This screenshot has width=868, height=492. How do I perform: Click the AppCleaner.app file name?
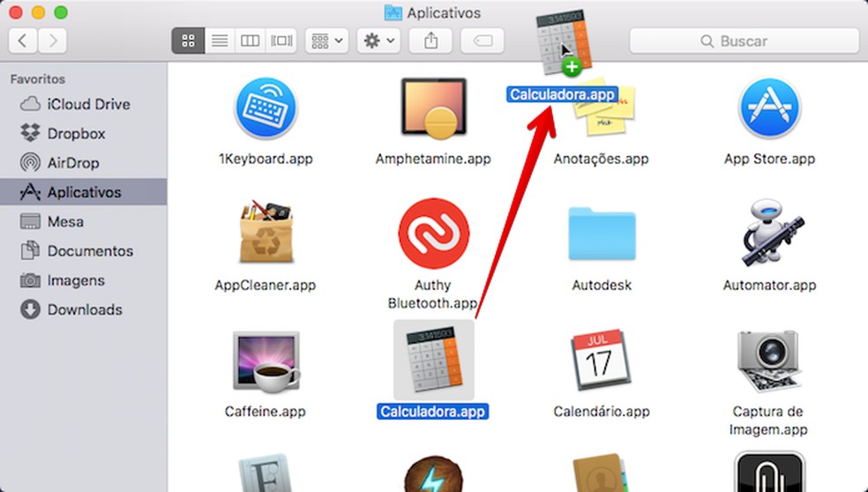tap(266, 285)
